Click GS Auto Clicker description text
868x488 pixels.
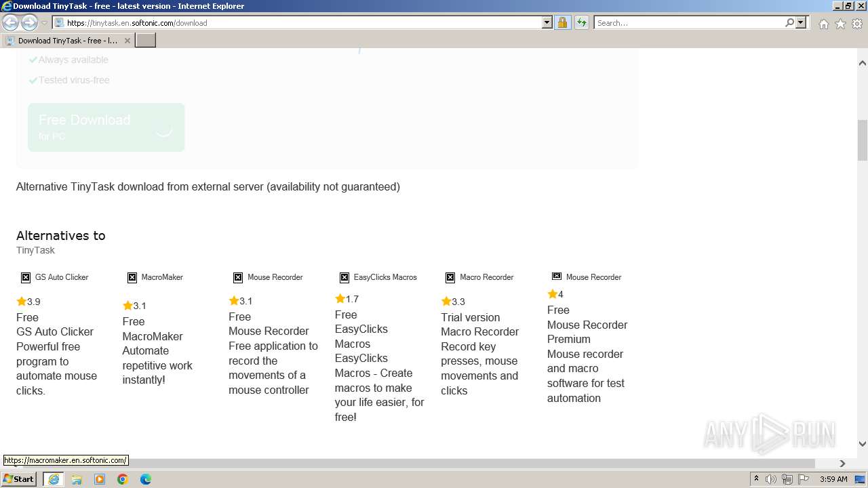[x=56, y=369]
